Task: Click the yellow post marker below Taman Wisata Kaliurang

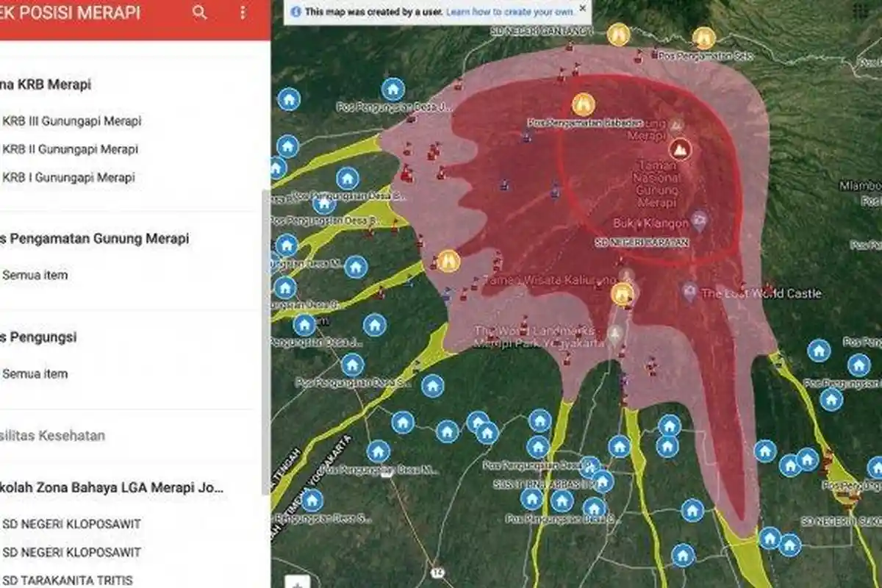Action: point(622,295)
